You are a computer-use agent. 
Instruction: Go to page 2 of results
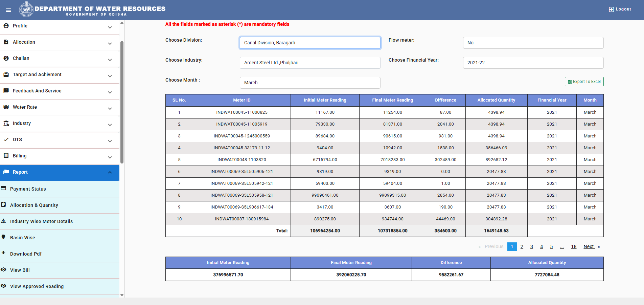click(x=522, y=246)
